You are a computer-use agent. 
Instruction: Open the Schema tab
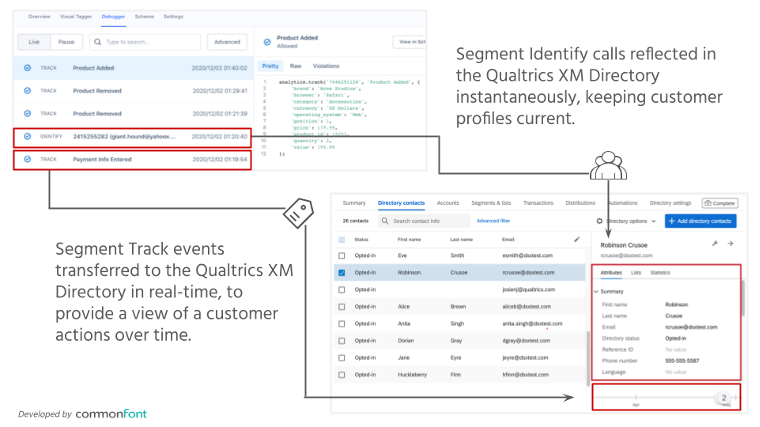(x=144, y=16)
